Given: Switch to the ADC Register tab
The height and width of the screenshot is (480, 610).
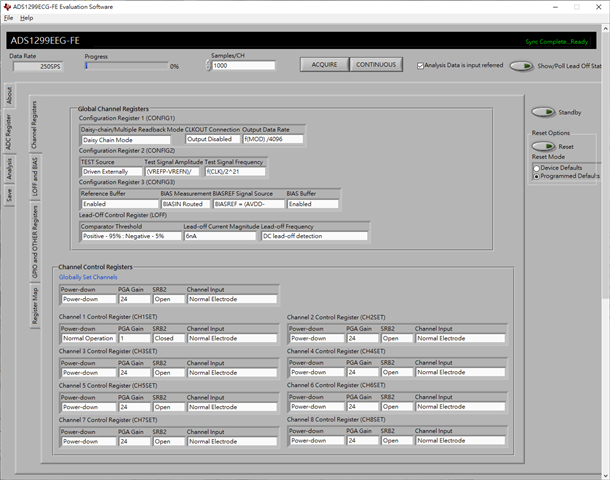Looking at the screenshot, I should tap(9, 132).
